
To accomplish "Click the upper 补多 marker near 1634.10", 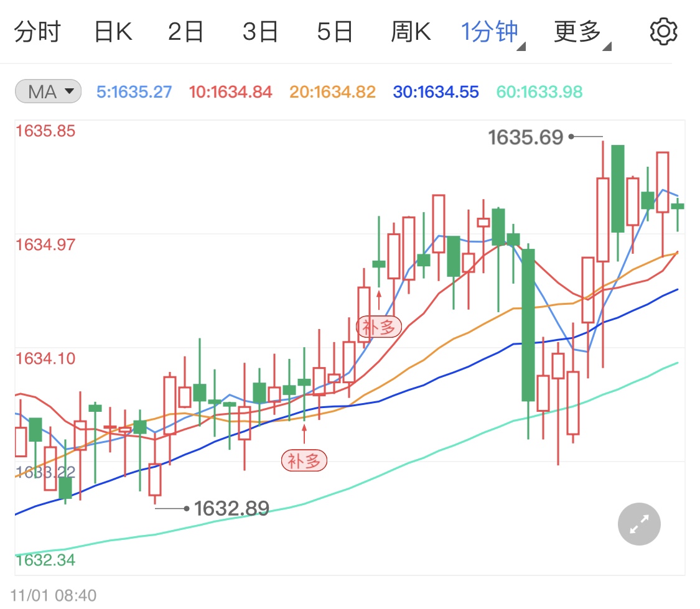I will tap(378, 327).
